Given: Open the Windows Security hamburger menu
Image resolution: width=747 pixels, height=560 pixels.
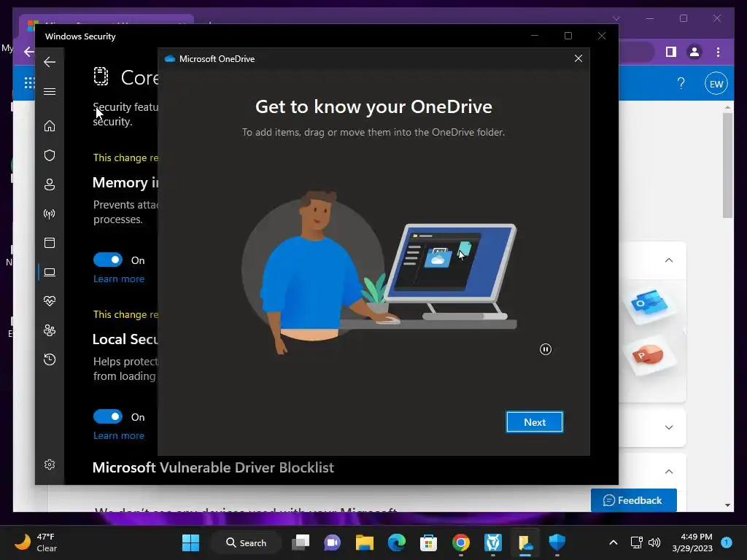Looking at the screenshot, I should (50, 91).
